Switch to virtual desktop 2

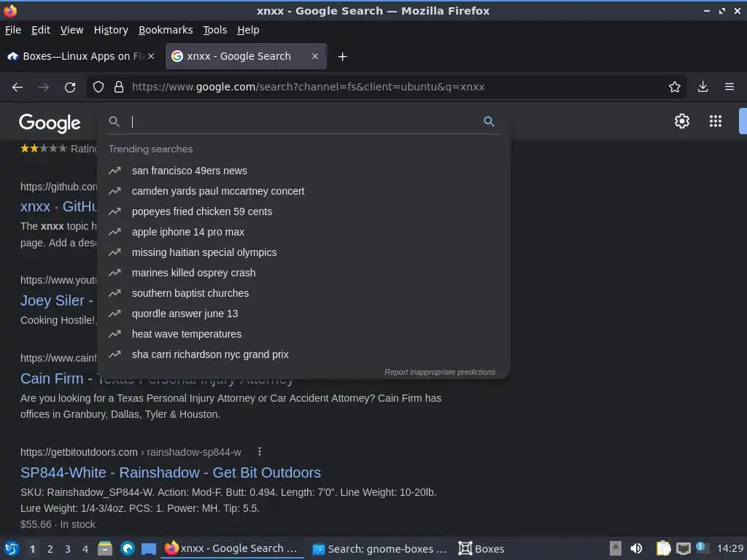pyautogui.click(x=50, y=549)
